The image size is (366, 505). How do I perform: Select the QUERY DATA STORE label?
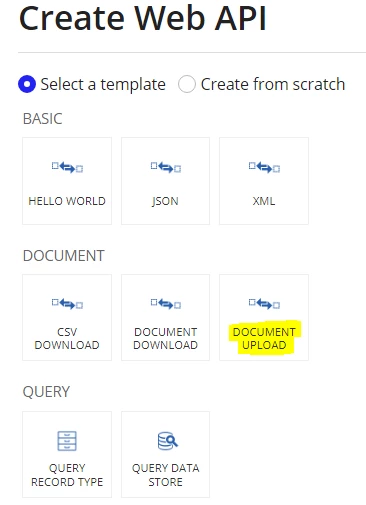pos(166,475)
